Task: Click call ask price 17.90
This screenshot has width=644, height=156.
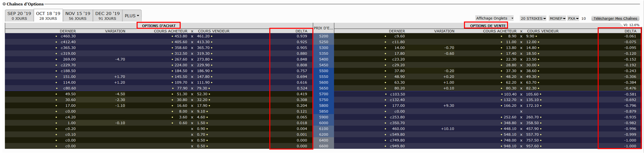Action: (202, 106)
